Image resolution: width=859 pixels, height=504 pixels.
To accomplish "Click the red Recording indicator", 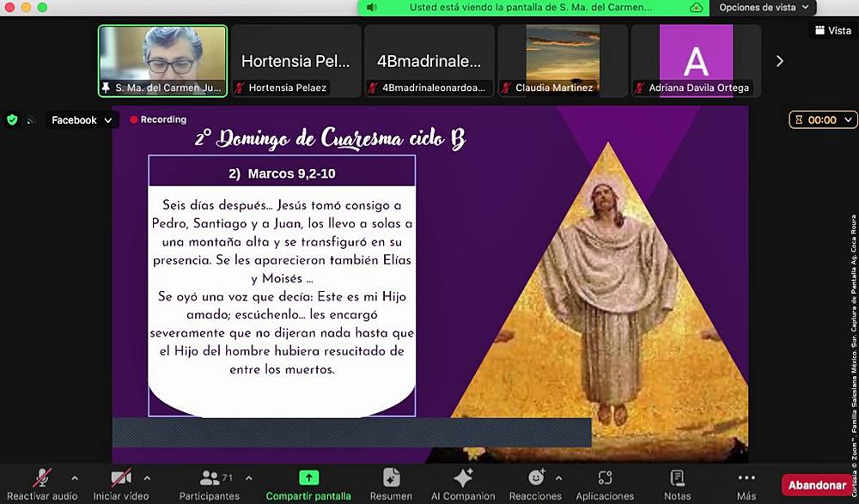I will pyautogui.click(x=158, y=119).
